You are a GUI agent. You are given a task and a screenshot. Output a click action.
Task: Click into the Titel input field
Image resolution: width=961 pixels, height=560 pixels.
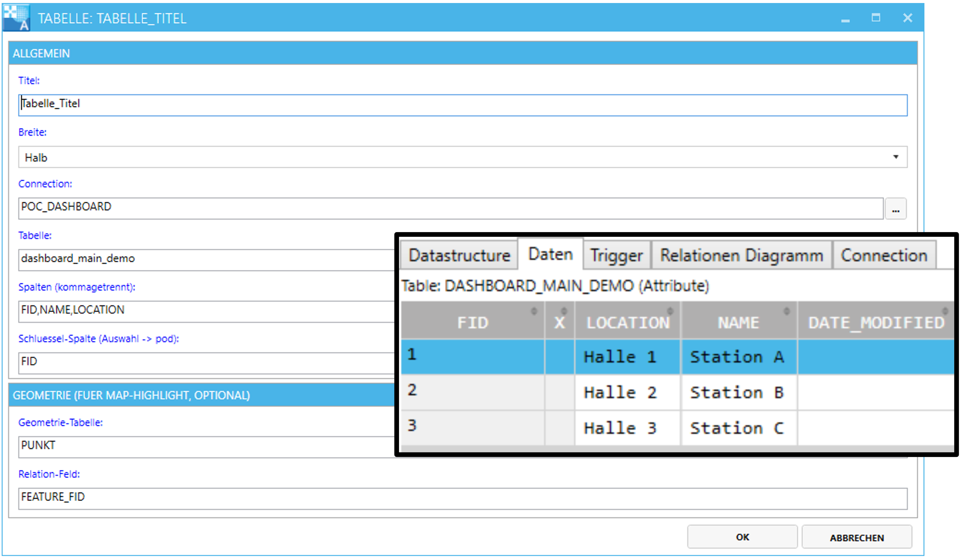463,105
